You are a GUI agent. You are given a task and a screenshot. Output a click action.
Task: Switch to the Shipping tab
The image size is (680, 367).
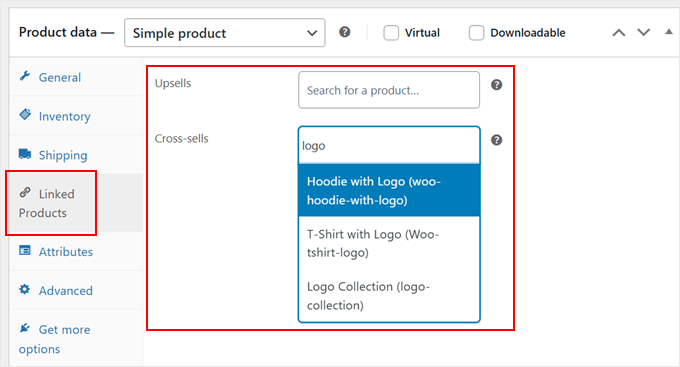pyautogui.click(x=76, y=155)
